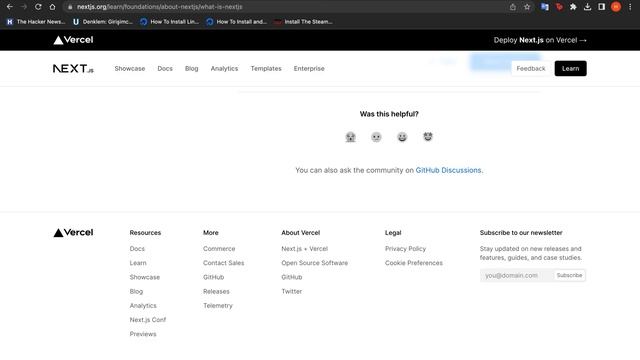
Task: Open Contact Sales footer link
Action: pyautogui.click(x=224, y=263)
